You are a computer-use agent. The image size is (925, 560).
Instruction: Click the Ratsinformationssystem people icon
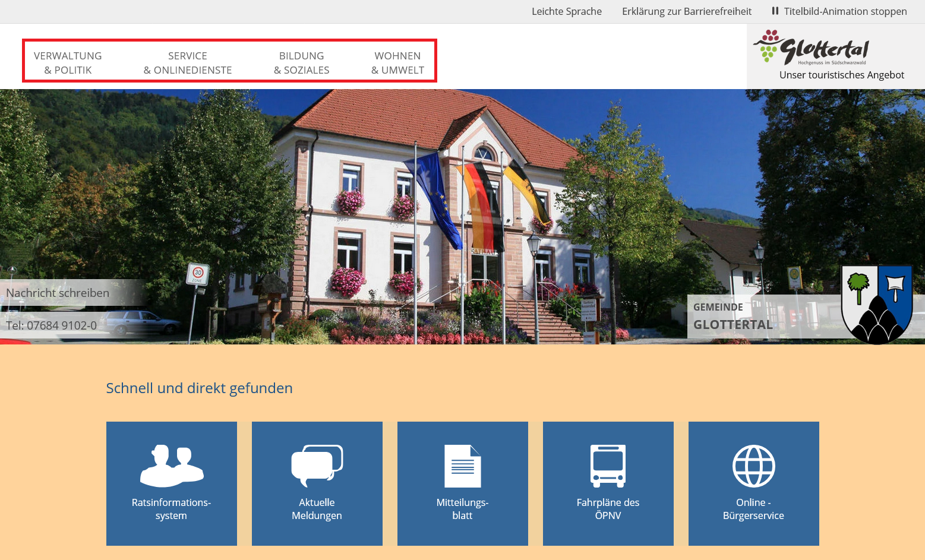click(x=172, y=466)
